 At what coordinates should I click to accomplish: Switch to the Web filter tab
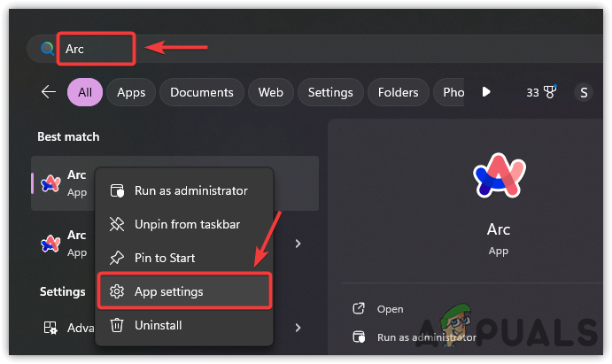coord(270,92)
